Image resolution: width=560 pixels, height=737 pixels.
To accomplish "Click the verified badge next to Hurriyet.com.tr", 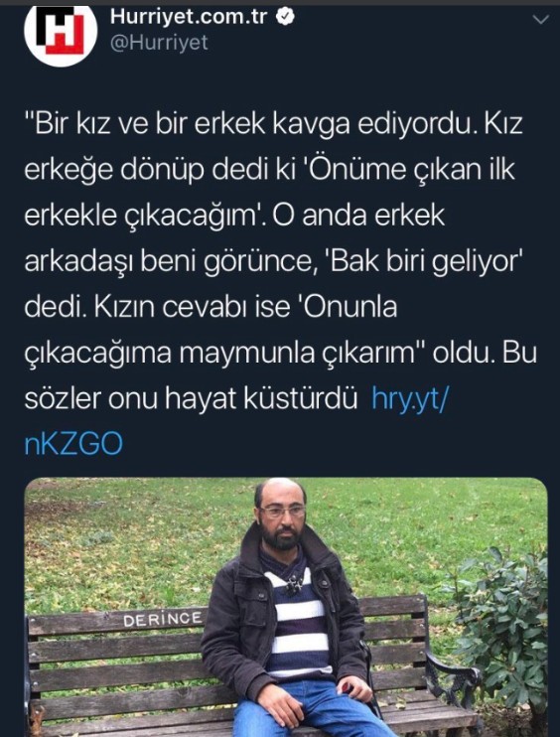I will pos(285,17).
